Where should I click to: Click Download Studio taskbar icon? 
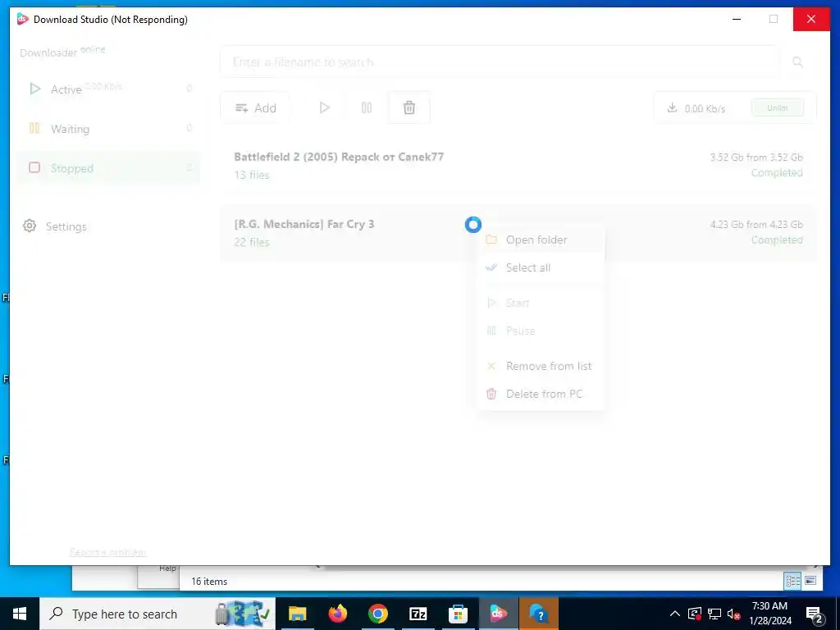point(498,614)
